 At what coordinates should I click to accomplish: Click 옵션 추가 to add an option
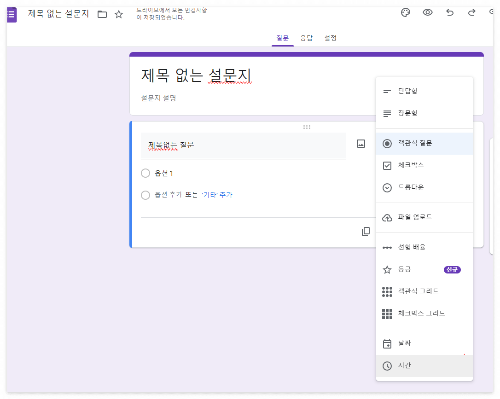pyautogui.click(x=167, y=195)
